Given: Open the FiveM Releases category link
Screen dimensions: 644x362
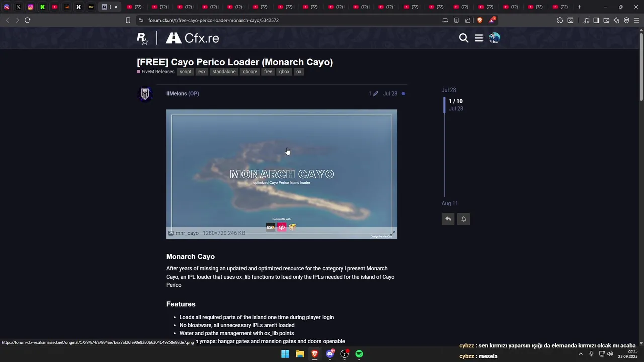Looking at the screenshot, I should (155, 72).
